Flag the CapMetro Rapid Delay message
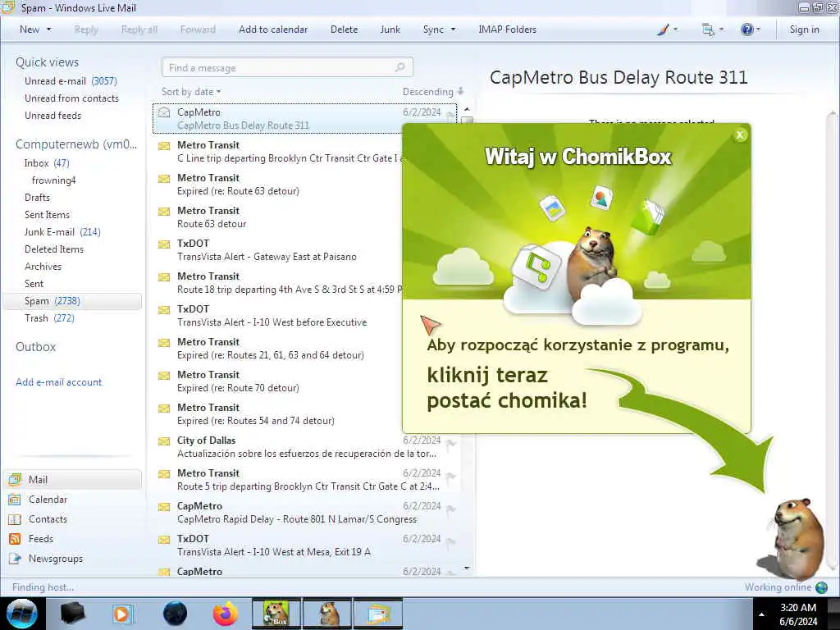 451,509
